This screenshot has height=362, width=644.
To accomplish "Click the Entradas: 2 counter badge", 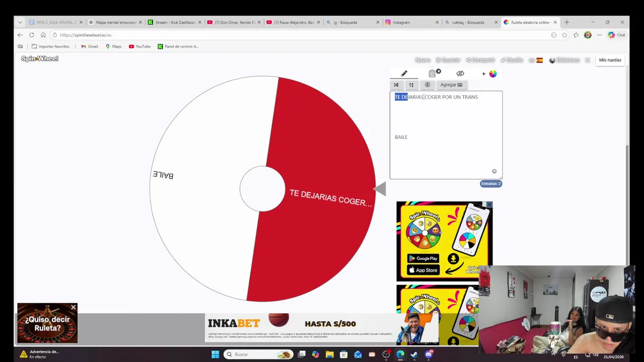I will coord(491,184).
